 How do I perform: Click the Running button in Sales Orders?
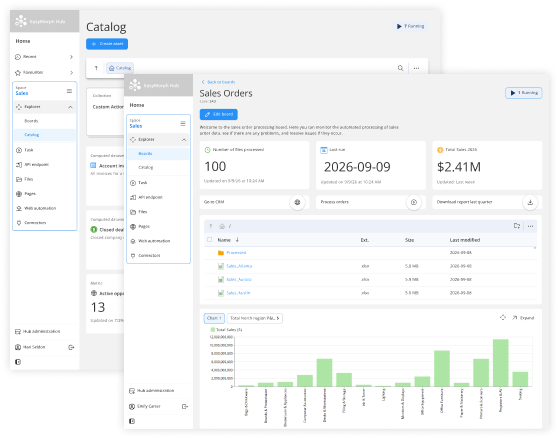pyautogui.click(x=524, y=93)
